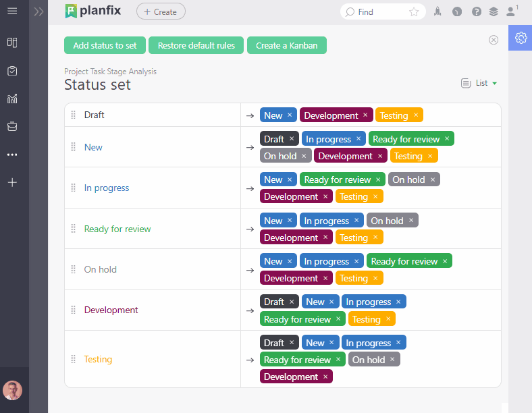This screenshot has width=532, height=413.
Task: Open the reports chart icon in sidebar
Action: pos(12,99)
